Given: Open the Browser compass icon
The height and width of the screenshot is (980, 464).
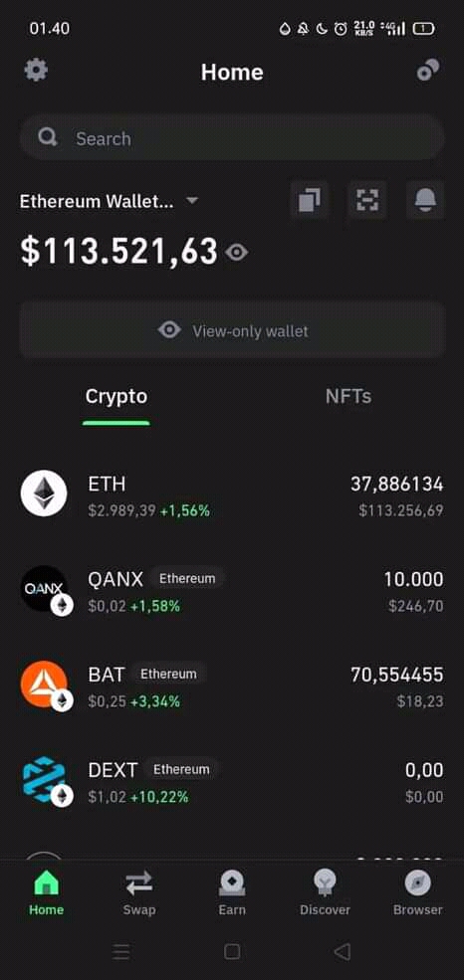Looking at the screenshot, I should click(418, 883).
